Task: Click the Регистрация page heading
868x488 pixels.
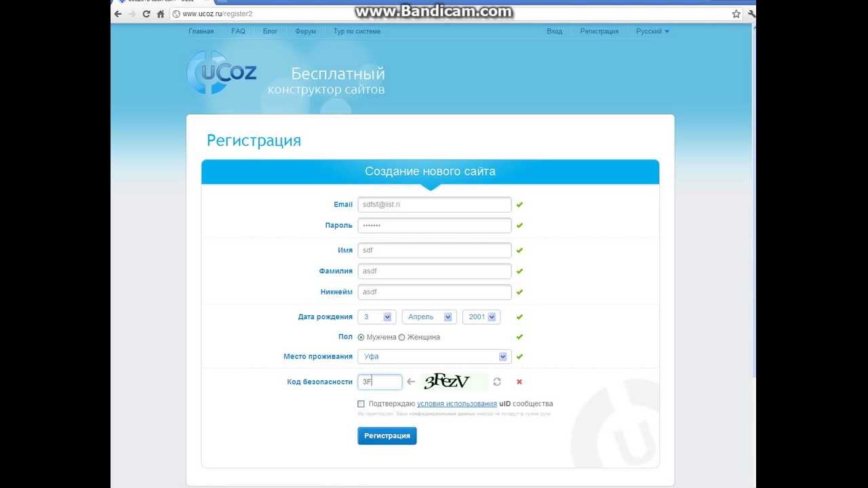Action: pyautogui.click(x=254, y=140)
